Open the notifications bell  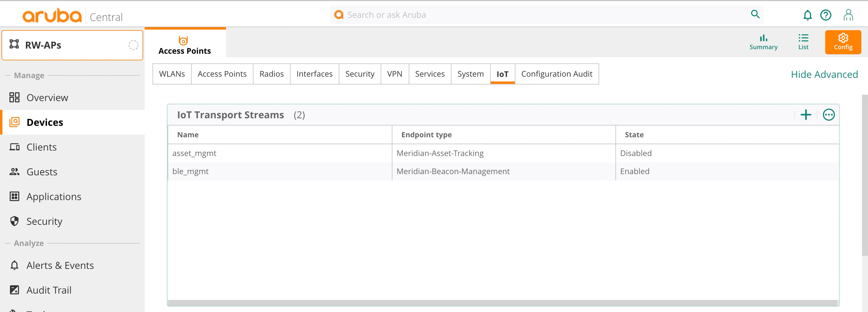coord(807,15)
